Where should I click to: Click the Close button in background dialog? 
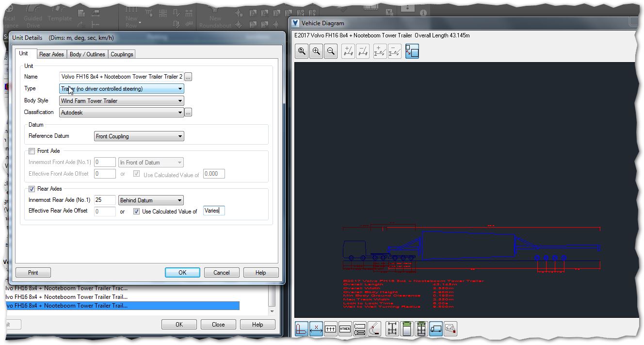tap(218, 325)
